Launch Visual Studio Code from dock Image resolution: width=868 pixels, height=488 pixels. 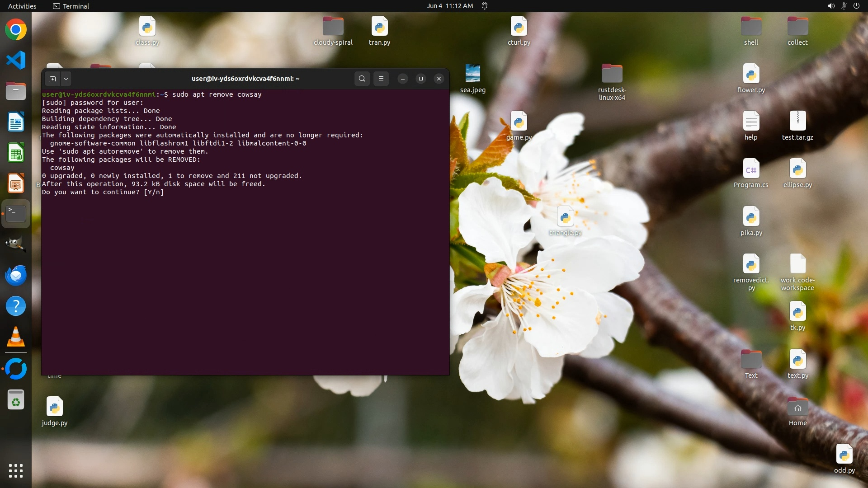pyautogui.click(x=16, y=60)
